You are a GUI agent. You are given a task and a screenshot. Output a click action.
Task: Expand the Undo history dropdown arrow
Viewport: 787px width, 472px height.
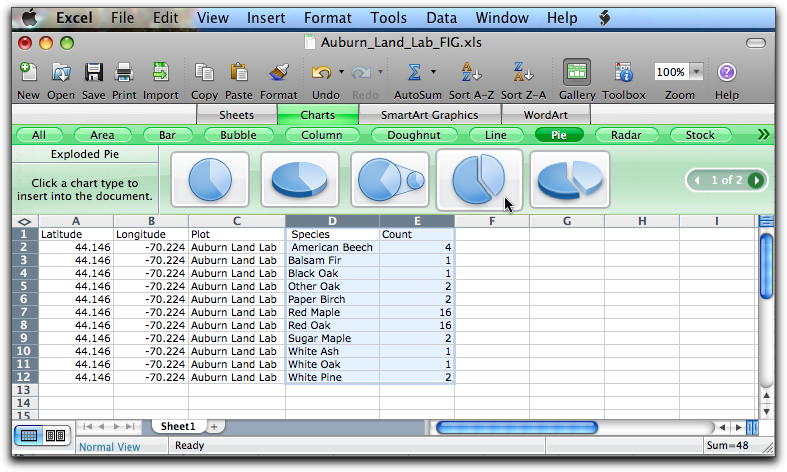[341, 72]
